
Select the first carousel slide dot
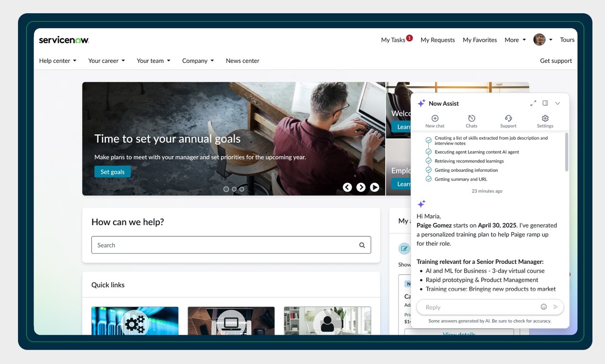point(226,189)
